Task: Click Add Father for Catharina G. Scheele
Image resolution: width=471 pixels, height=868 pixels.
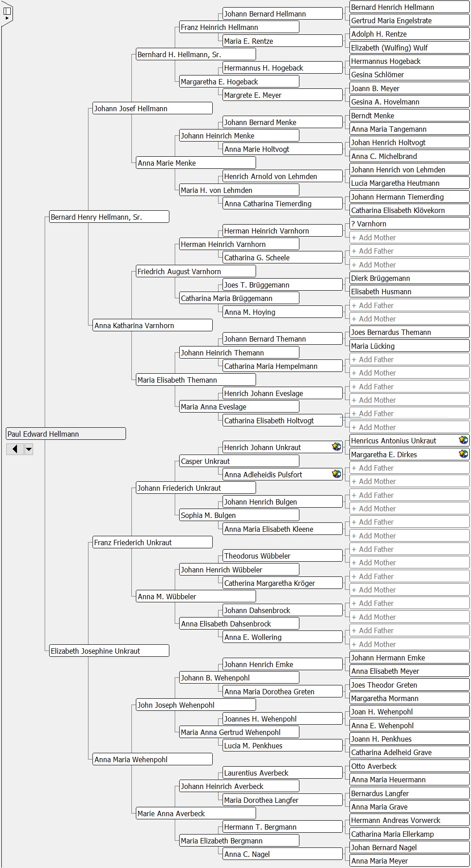Action: click(x=409, y=250)
